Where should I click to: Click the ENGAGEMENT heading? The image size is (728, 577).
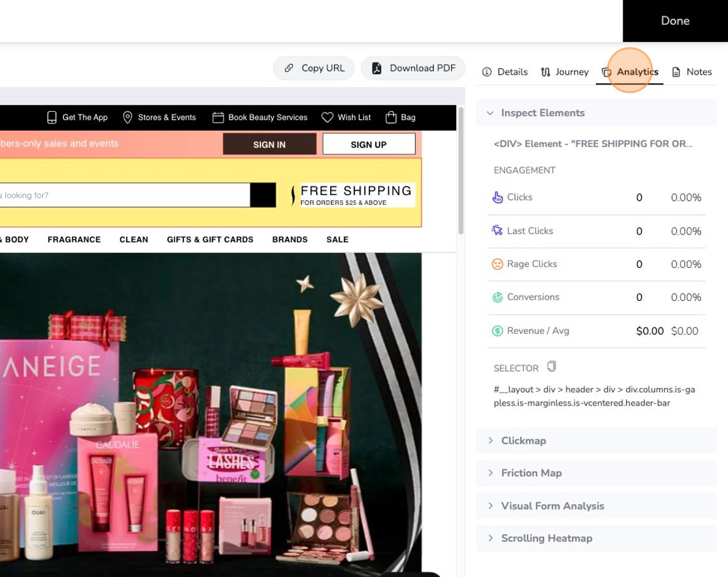pos(525,170)
